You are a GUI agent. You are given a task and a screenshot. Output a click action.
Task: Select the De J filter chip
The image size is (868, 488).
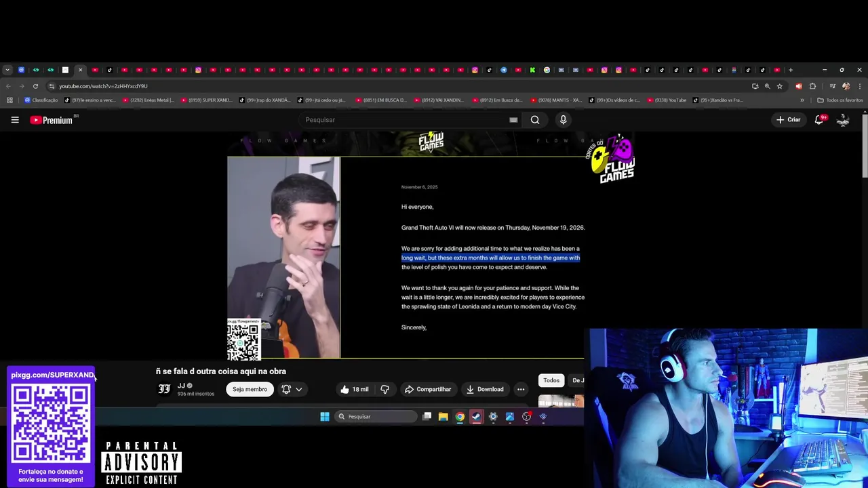(577, 380)
